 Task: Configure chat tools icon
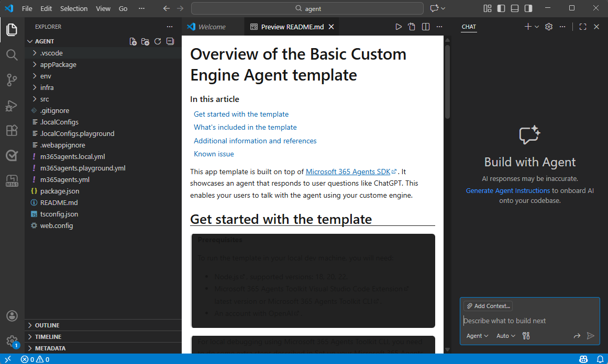coord(526,336)
